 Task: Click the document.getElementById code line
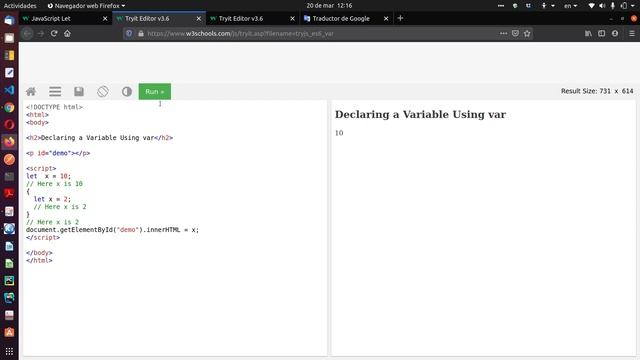coord(113,230)
